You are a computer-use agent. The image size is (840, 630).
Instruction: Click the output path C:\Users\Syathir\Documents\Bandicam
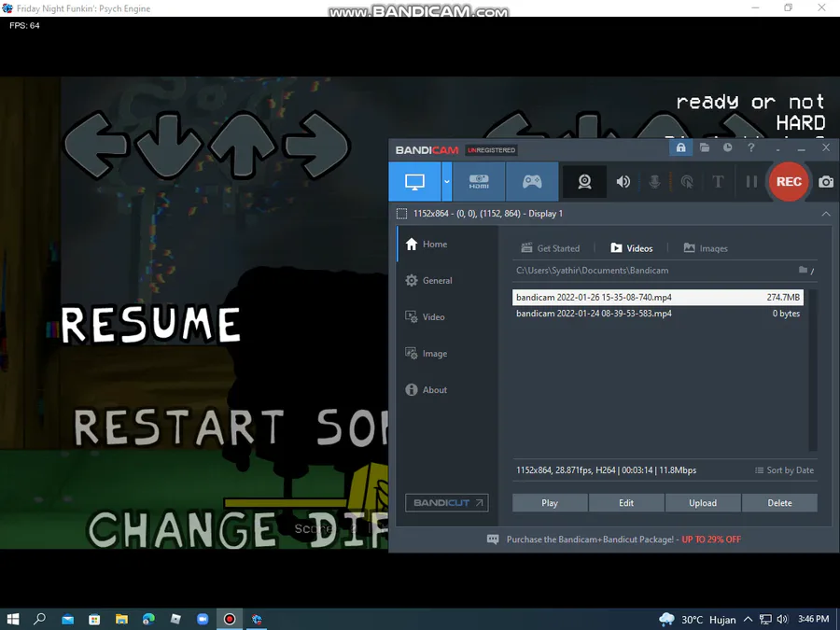pos(592,271)
